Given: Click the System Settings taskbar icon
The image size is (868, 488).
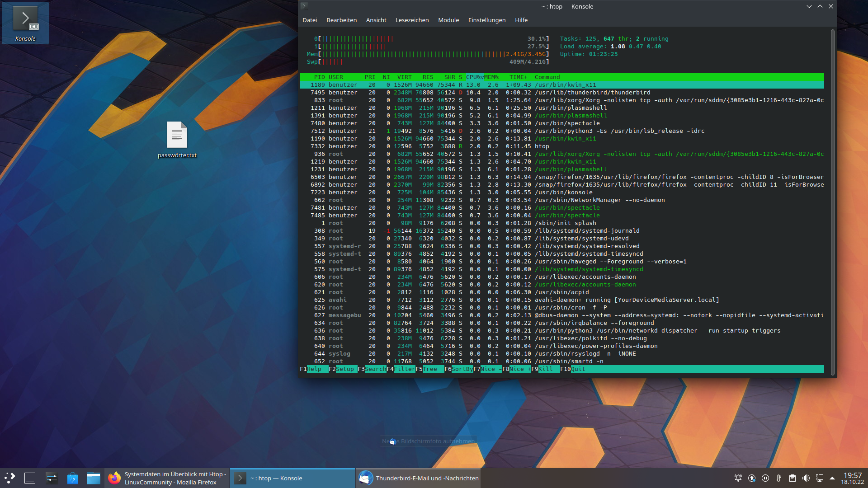Looking at the screenshot, I should point(52,478).
